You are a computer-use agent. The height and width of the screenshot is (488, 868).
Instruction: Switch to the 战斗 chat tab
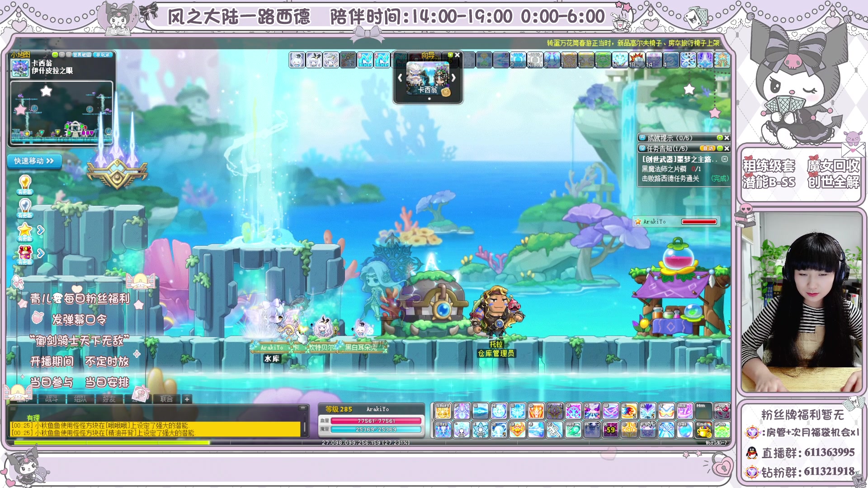(52, 399)
